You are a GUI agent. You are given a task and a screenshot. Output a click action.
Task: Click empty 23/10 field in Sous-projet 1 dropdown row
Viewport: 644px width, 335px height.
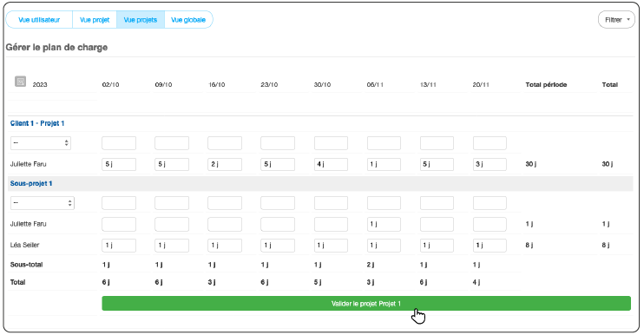[x=278, y=203]
